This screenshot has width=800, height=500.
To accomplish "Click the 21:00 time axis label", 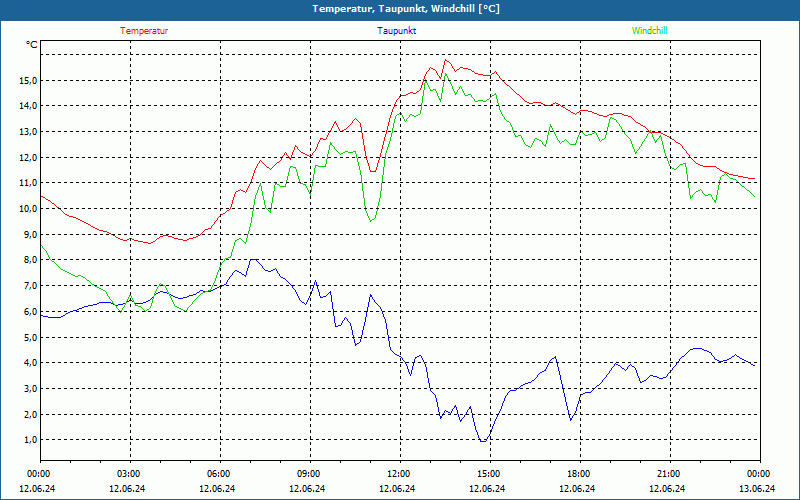I will [x=669, y=474].
